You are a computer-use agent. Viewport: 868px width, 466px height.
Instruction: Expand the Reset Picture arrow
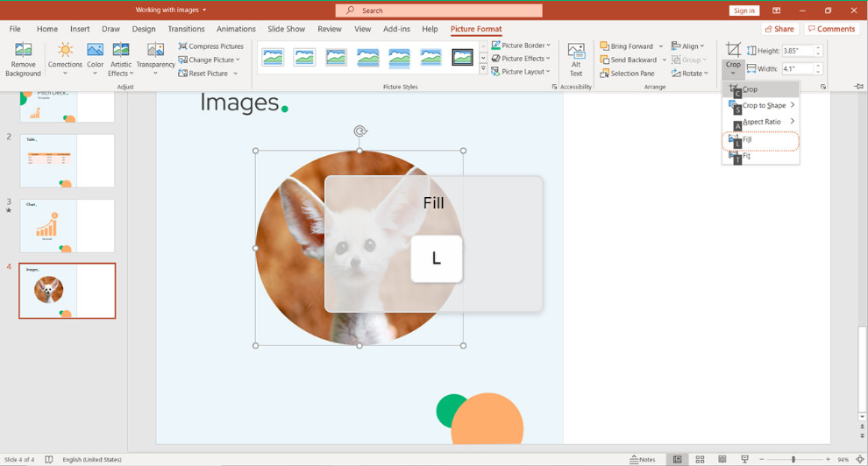tap(235, 74)
